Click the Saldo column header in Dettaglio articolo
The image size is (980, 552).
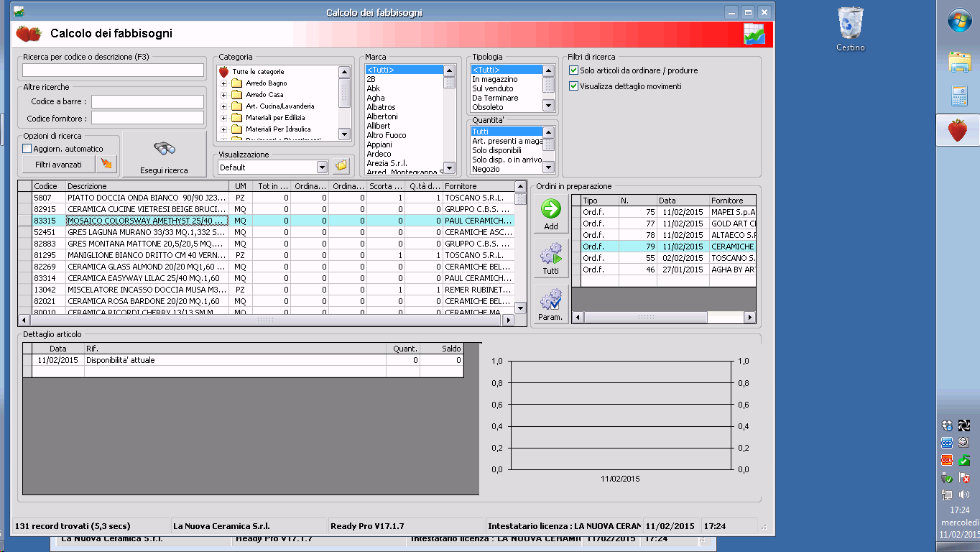click(442, 349)
